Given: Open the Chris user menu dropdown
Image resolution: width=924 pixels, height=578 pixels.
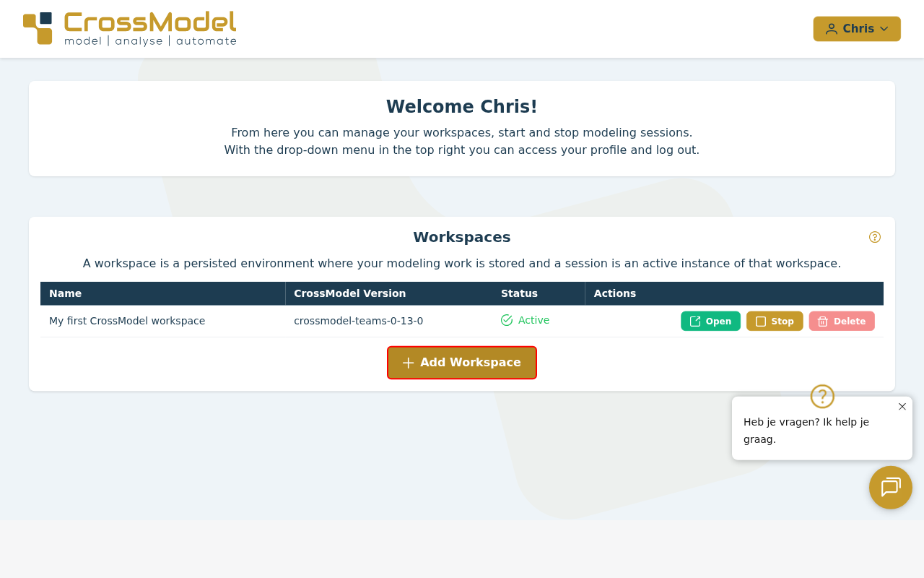Looking at the screenshot, I should point(857,29).
